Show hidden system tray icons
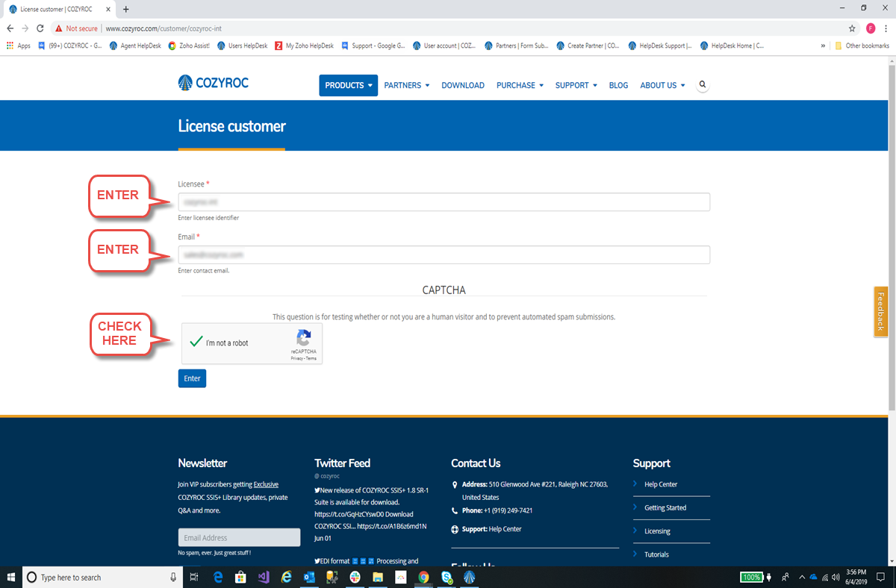Image resolution: width=896 pixels, height=588 pixels. (801, 577)
